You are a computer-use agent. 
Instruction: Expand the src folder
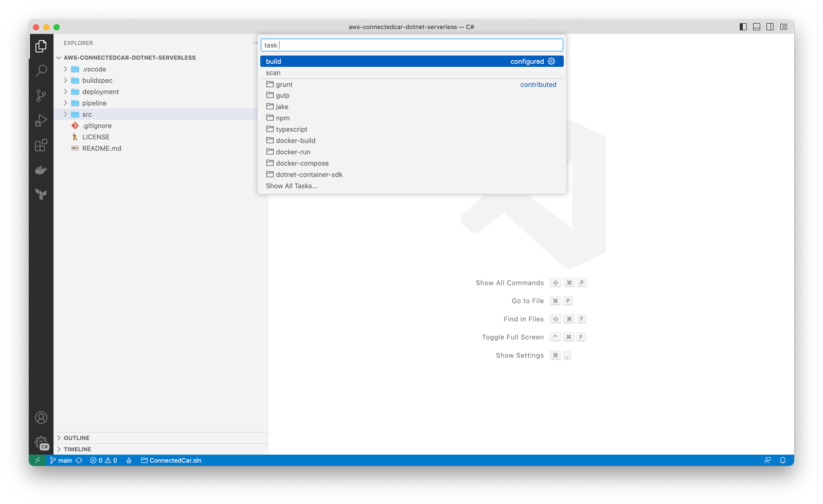coord(65,114)
